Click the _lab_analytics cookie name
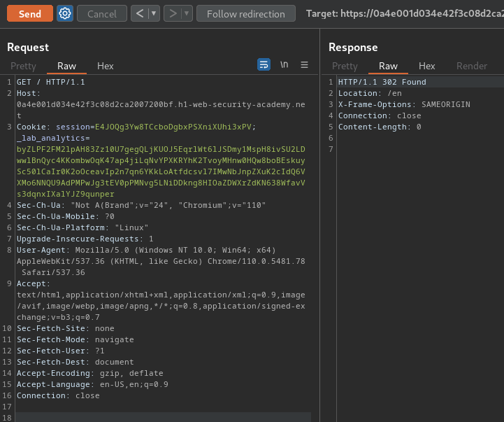The width and height of the screenshot is (504, 422). [51, 138]
